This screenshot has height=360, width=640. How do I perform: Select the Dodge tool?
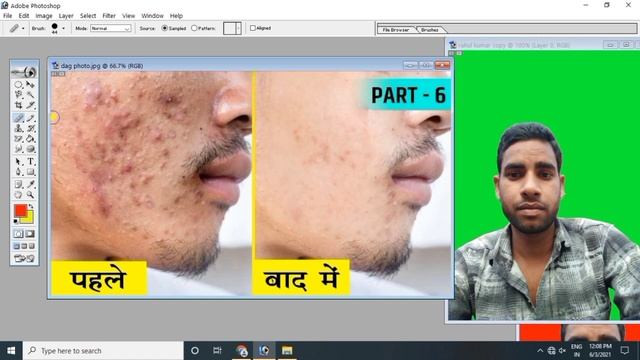click(31, 149)
